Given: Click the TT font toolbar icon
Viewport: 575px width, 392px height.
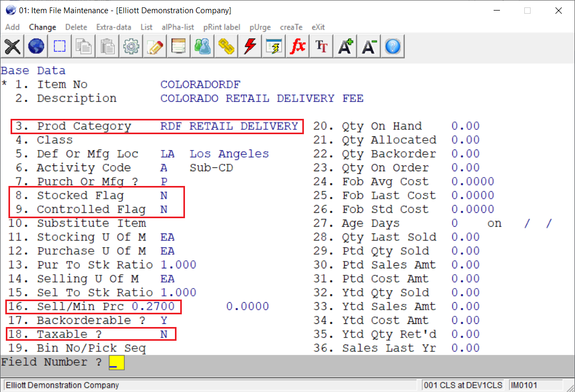Looking at the screenshot, I should pos(322,46).
